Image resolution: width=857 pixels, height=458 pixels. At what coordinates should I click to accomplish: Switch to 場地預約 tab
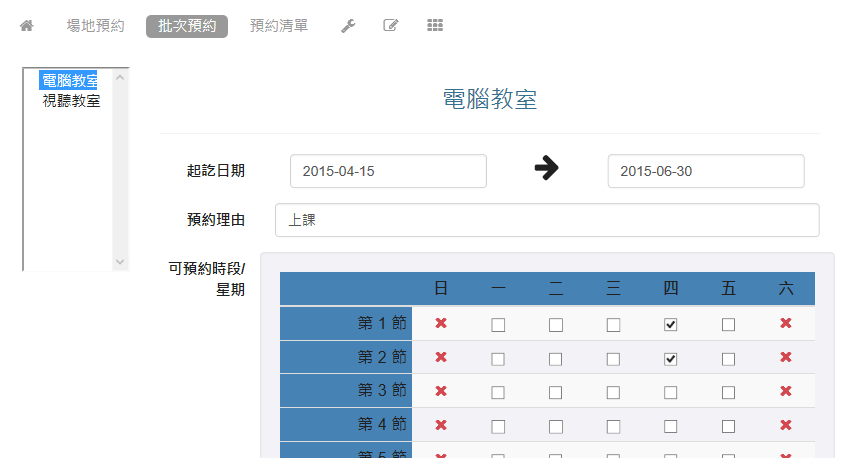point(95,26)
